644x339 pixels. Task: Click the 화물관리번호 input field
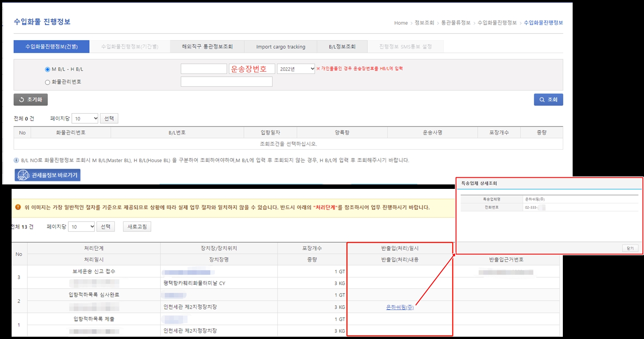click(x=227, y=82)
